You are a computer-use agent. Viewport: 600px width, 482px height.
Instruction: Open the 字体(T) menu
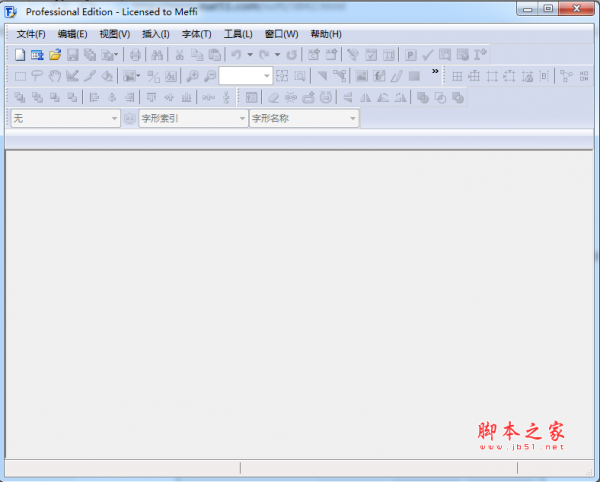tap(196, 34)
